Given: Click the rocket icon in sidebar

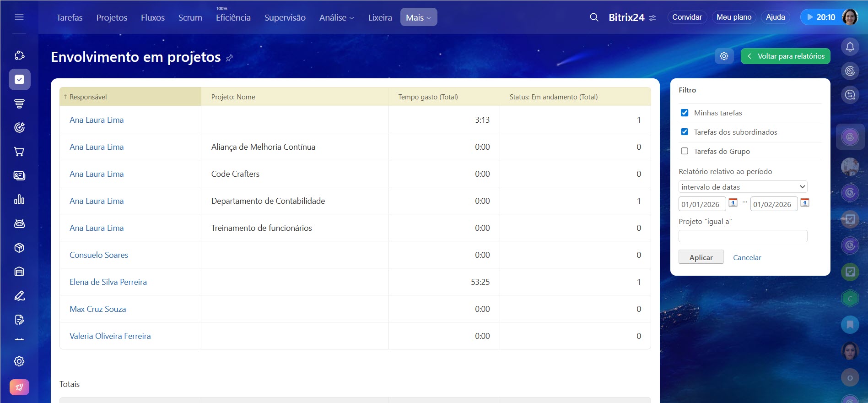Looking at the screenshot, I should click(x=19, y=387).
